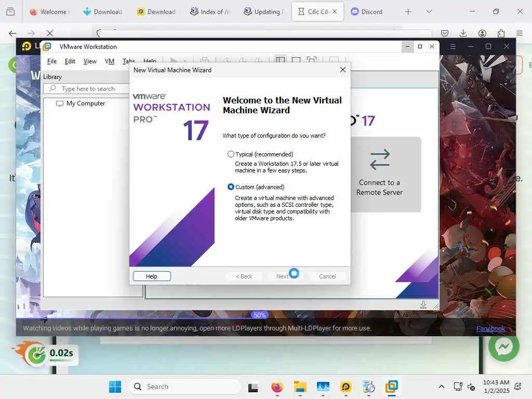Switch to the second Download tab with yellow icon
532x399 pixels.
point(156,12)
